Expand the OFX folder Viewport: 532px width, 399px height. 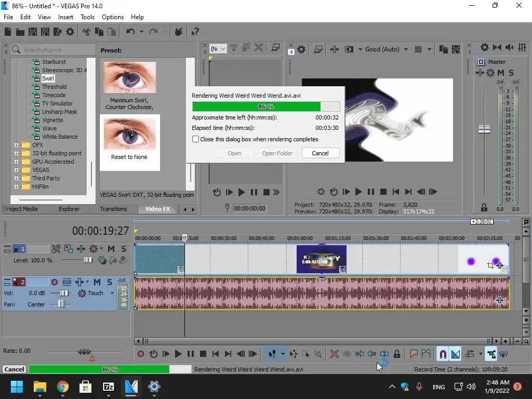16,145
